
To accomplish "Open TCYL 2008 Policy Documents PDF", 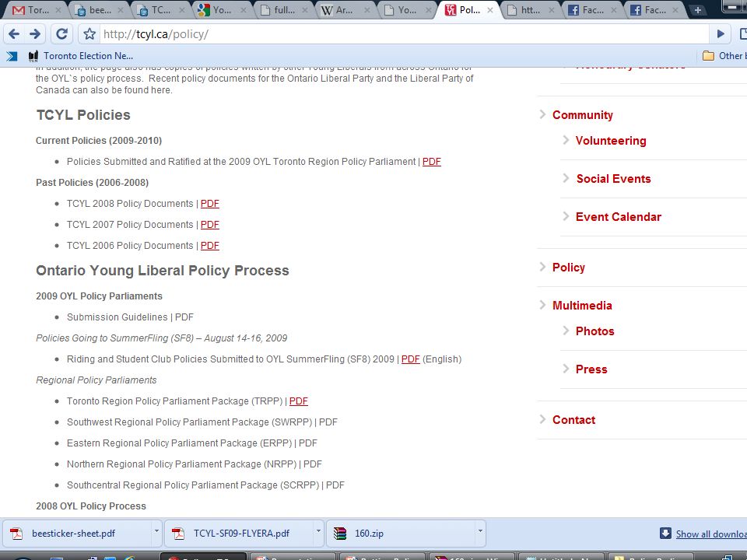I will pos(209,203).
